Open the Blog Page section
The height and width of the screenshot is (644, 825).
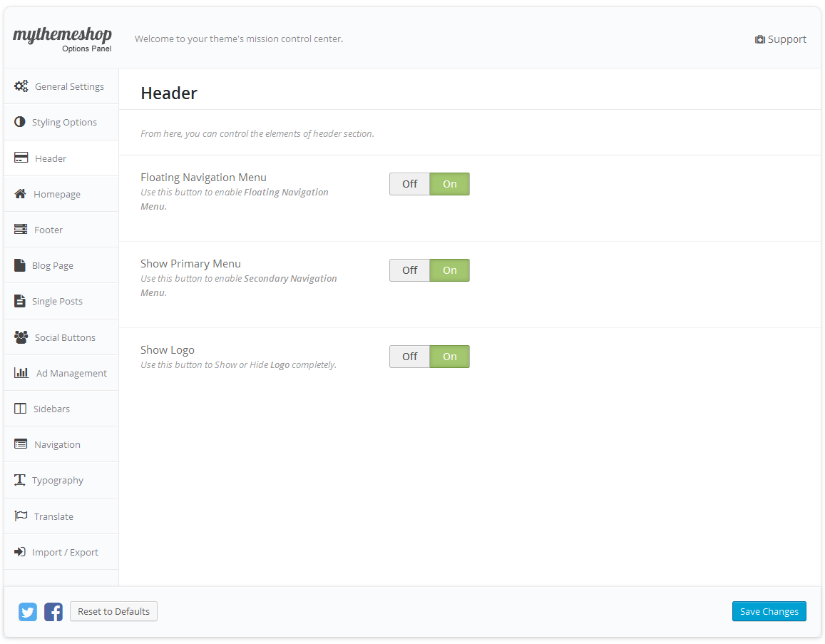pyautogui.click(x=53, y=265)
